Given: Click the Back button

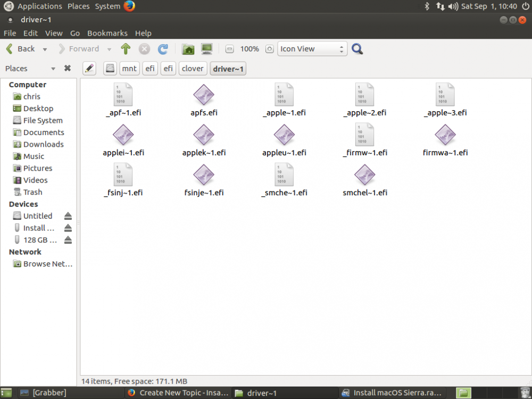Looking at the screenshot, I should coord(21,49).
